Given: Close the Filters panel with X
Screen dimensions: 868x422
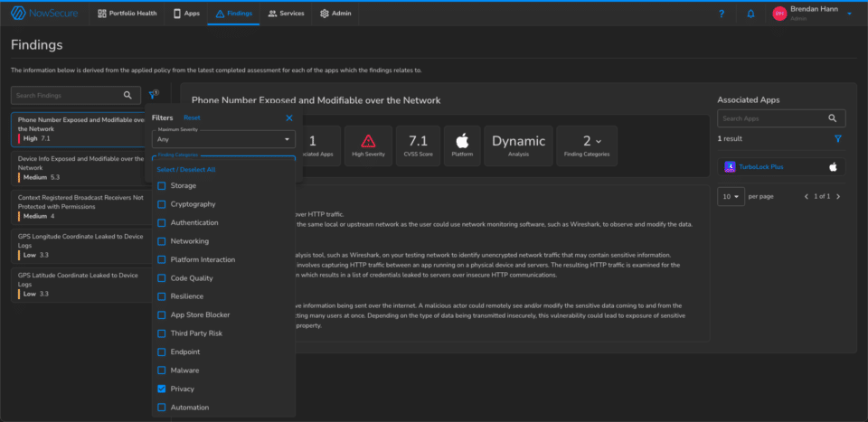Looking at the screenshot, I should point(289,117).
